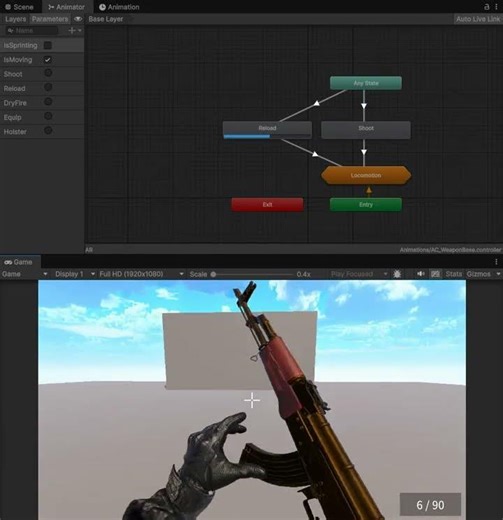Fire the Shoot trigger radio button

tap(48, 73)
